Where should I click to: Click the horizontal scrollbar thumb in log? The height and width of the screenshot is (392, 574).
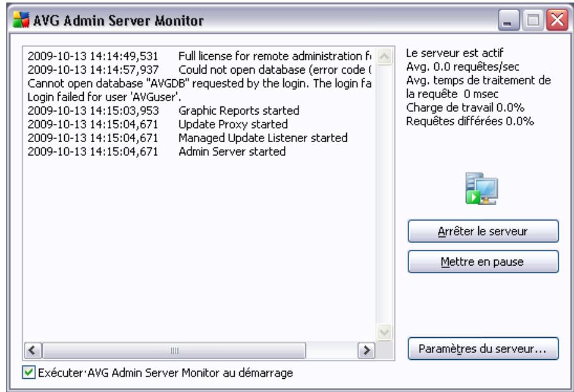tap(174, 350)
